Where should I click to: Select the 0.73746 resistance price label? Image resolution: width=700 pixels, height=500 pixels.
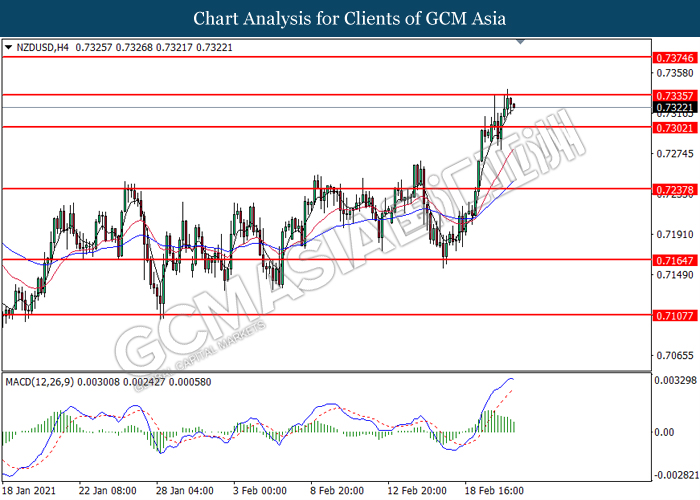click(x=675, y=58)
